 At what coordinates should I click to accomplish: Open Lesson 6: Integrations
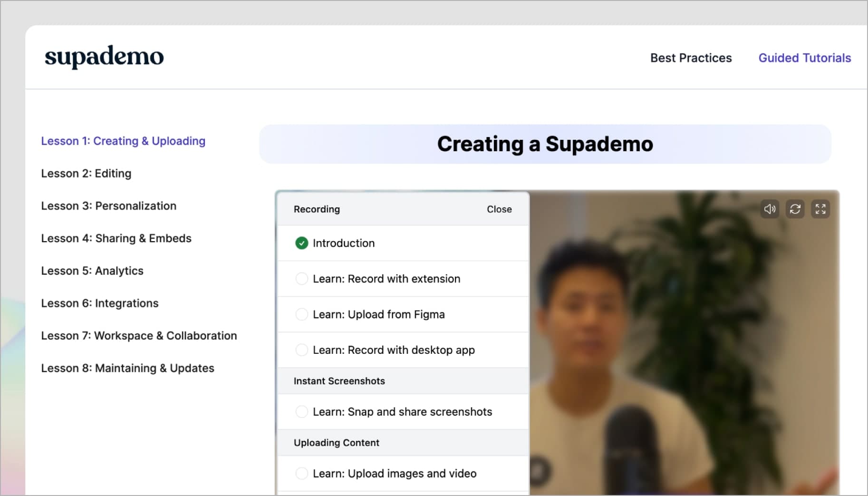click(100, 303)
